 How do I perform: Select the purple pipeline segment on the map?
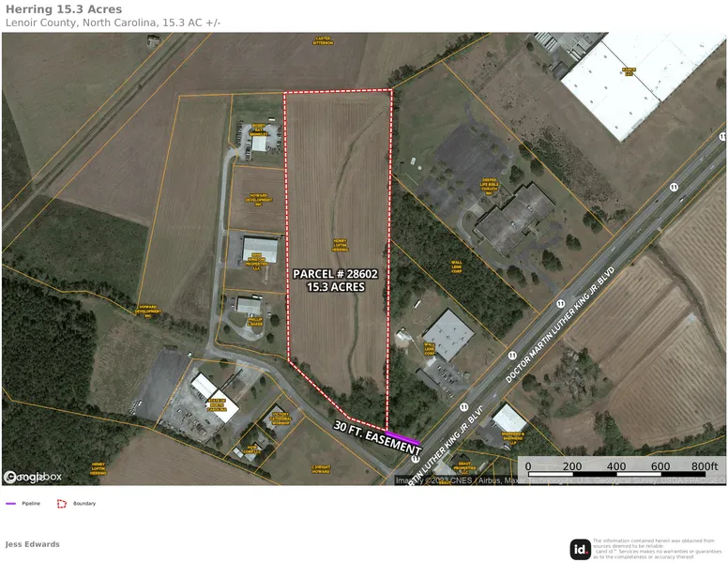(402, 437)
